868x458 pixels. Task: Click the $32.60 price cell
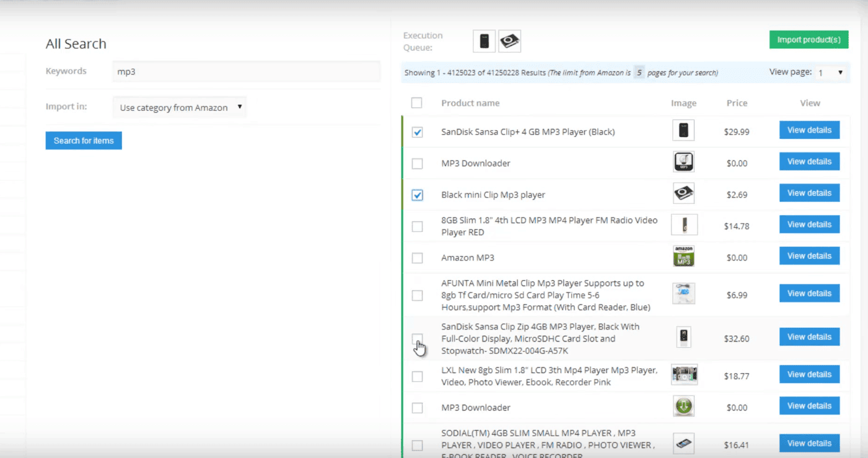coord(736,339)
